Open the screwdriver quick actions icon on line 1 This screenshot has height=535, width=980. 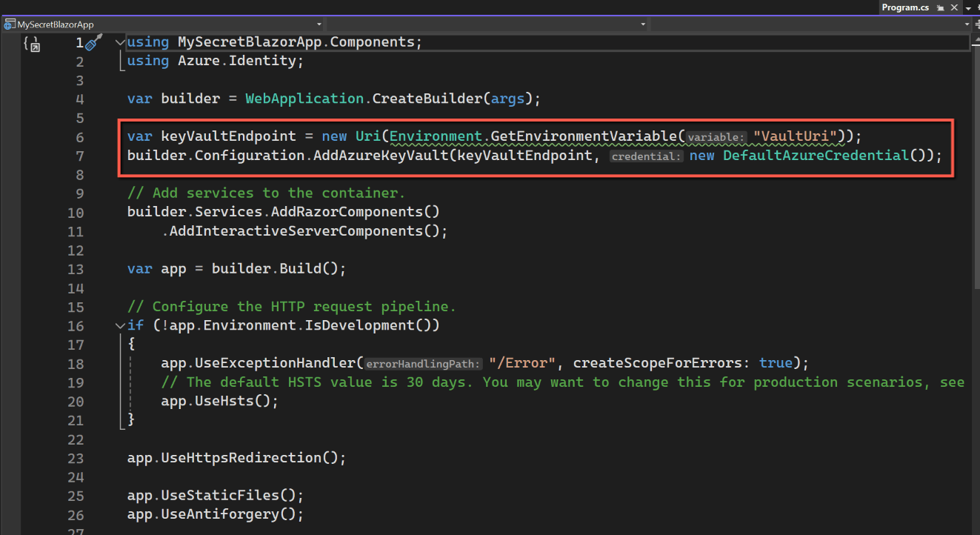point(93,42)
